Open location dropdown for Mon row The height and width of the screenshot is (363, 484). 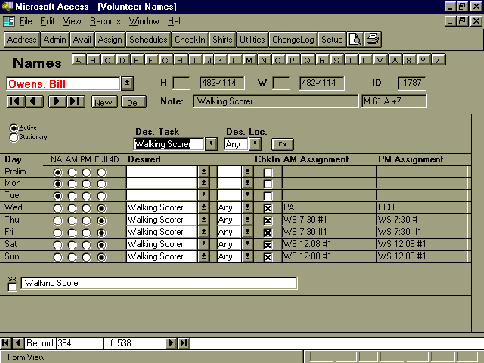[248, 184]
